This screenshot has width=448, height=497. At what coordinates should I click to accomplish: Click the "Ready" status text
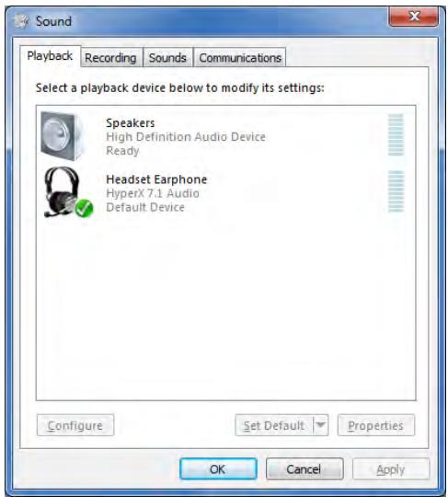pos(122,151)
